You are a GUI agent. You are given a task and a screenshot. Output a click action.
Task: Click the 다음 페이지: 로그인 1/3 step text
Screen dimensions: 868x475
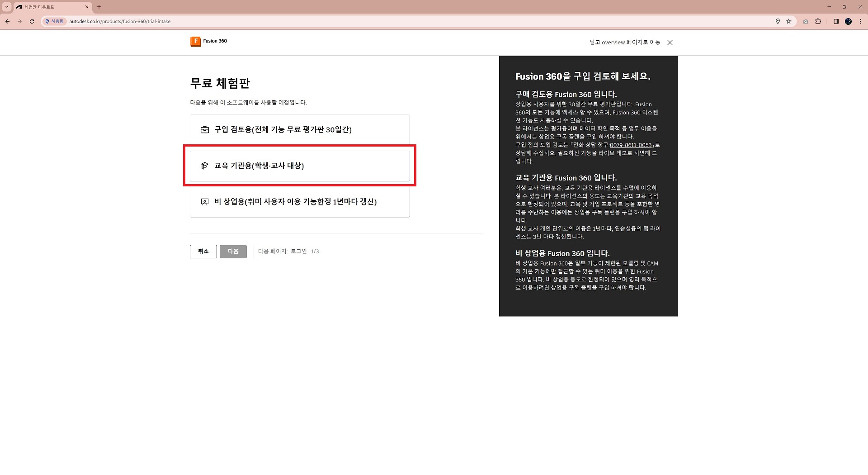coord(288,252)
